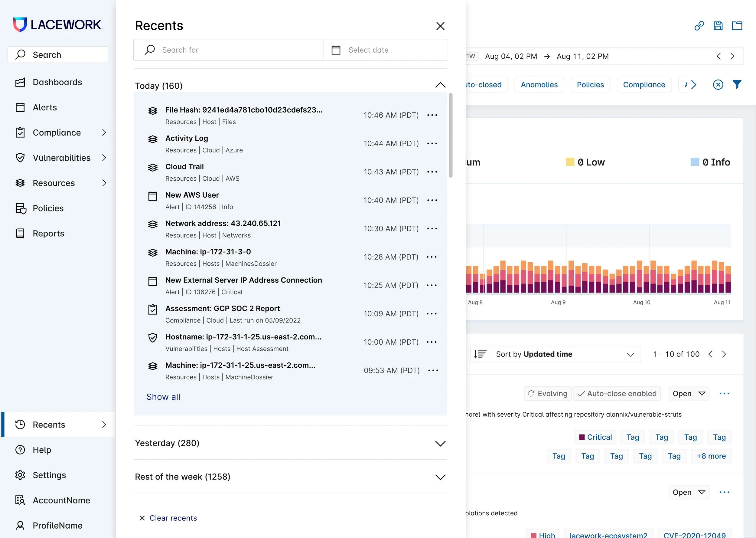Expand the Yesterday (280) section
The width and height of the screenshot is (756, 538).
pos(440,443)
